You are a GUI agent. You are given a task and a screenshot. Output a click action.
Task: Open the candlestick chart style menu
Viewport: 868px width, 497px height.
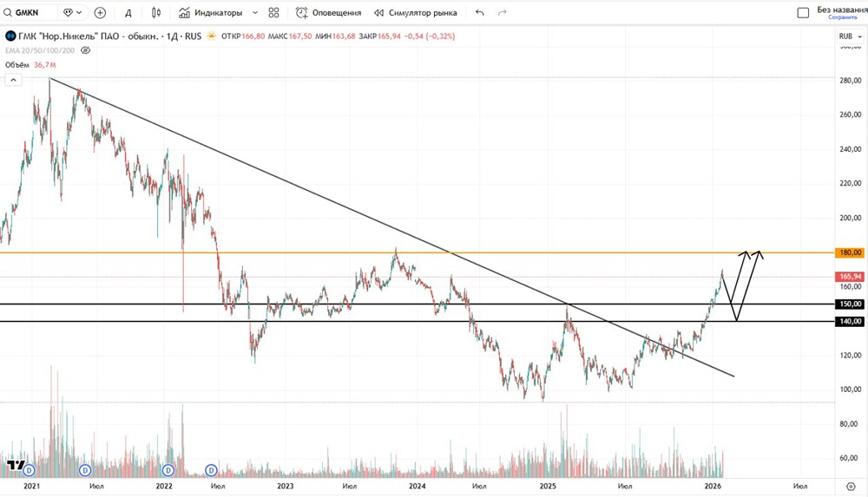point(156,12)
